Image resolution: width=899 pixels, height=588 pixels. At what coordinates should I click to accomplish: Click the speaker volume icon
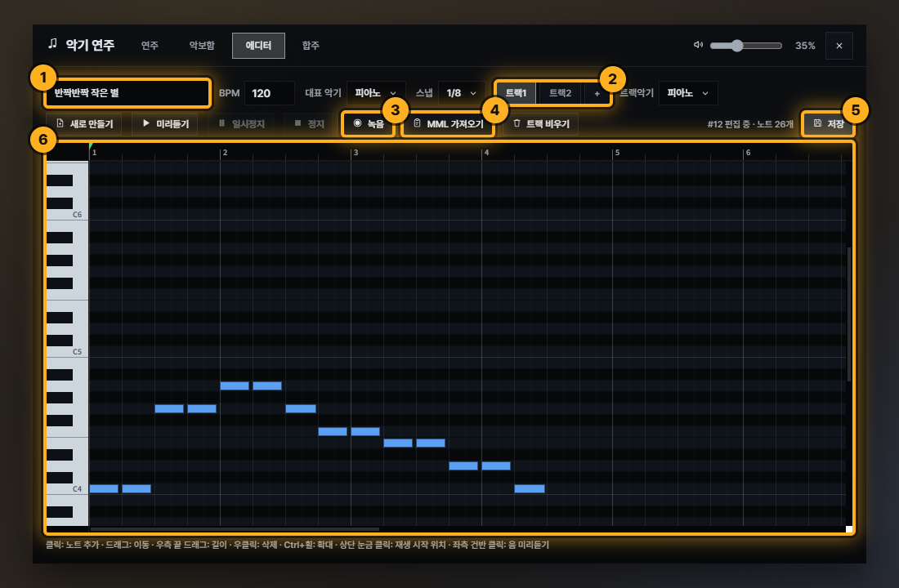[x=698, y=45]
